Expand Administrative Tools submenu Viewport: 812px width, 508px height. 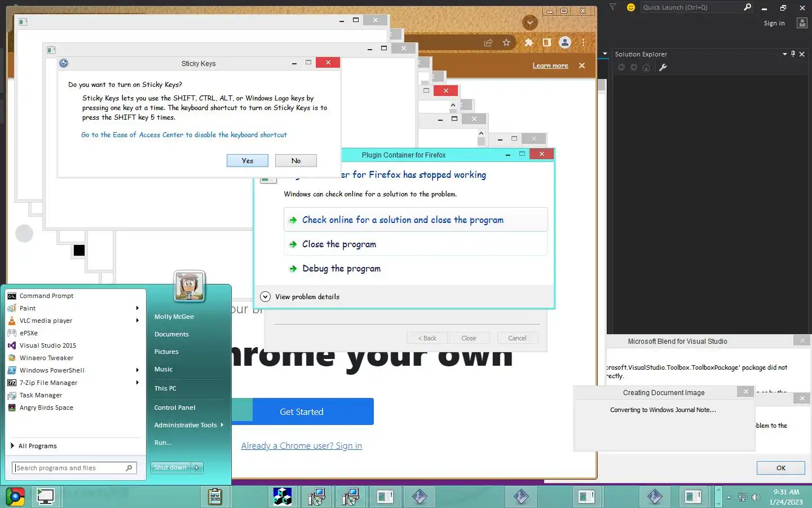point(188,425)
